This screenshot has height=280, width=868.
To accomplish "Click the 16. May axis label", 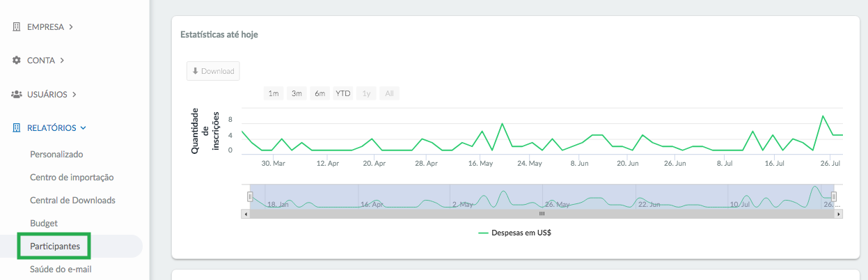I will 481,163.
